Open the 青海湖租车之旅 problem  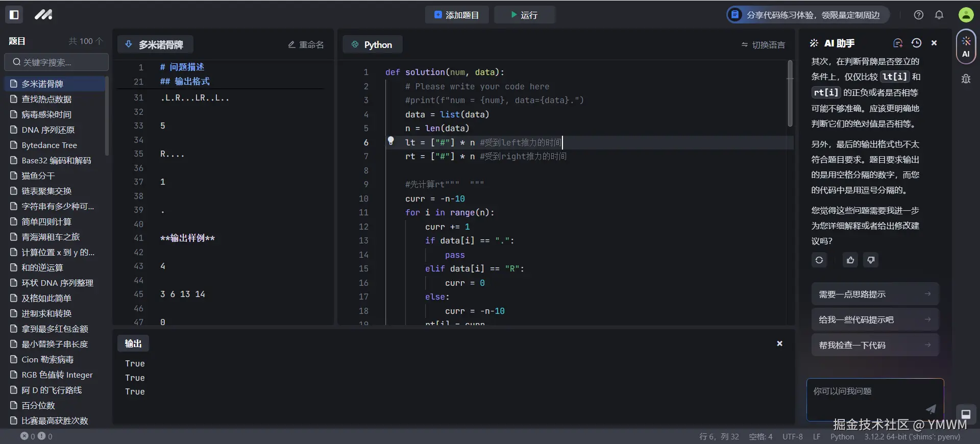[x=54, y=237]
